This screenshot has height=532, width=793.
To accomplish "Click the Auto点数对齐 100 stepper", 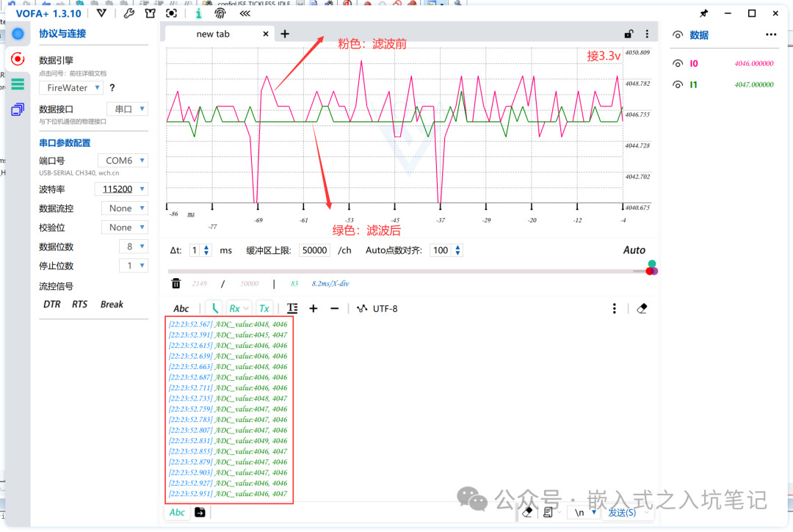I will [446, 250].
